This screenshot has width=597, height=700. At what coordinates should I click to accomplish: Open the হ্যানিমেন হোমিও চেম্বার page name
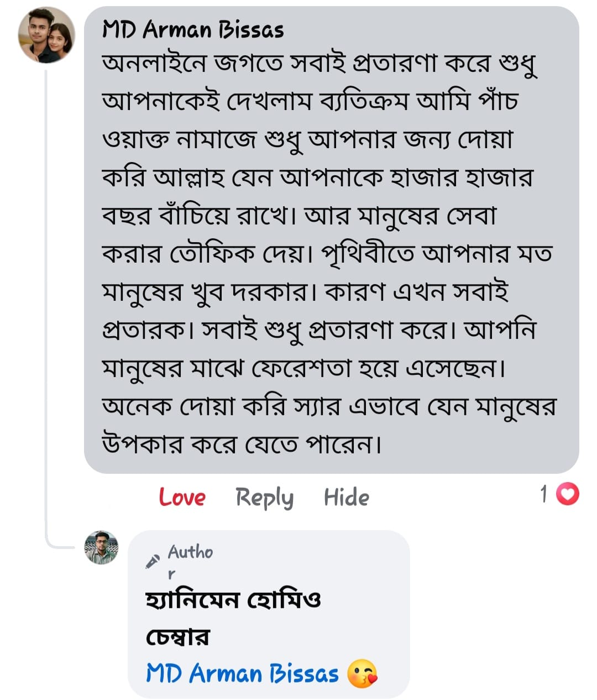(233, 600)
